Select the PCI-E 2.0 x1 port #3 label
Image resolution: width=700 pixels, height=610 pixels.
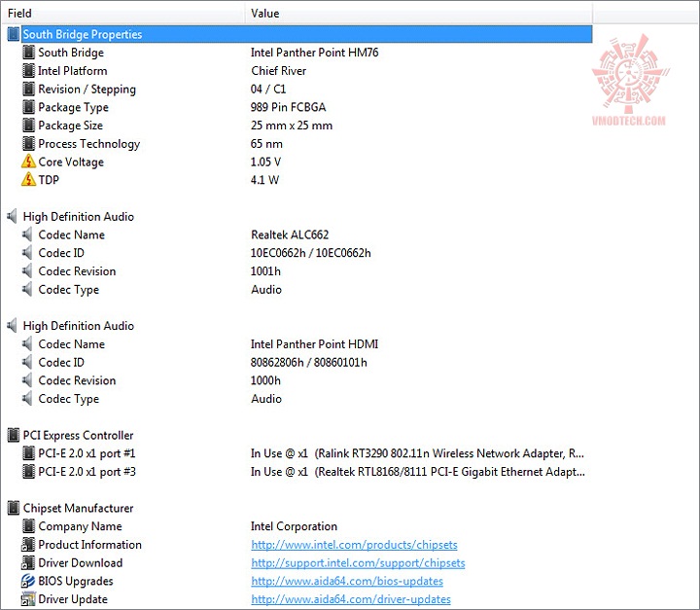[x=87, y=472]
